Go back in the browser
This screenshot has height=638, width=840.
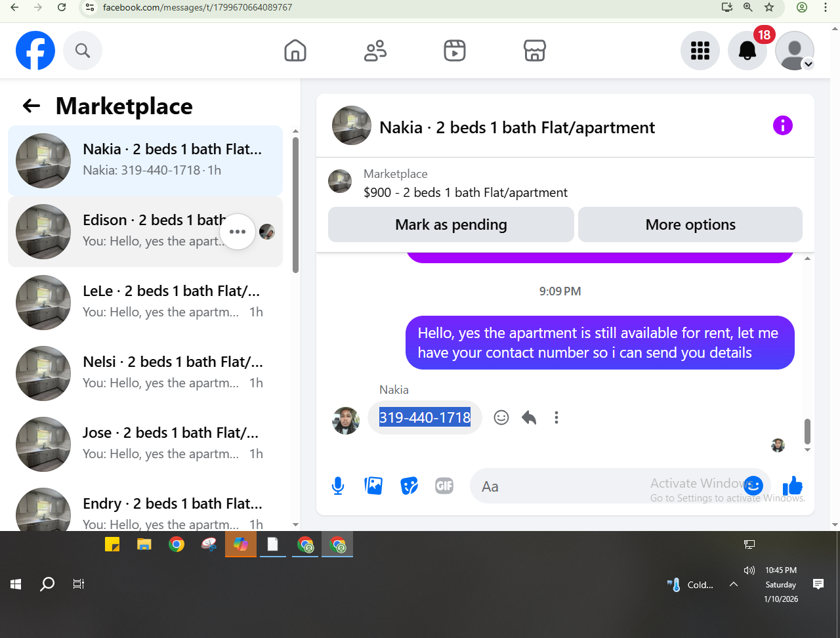click(14, 7)
